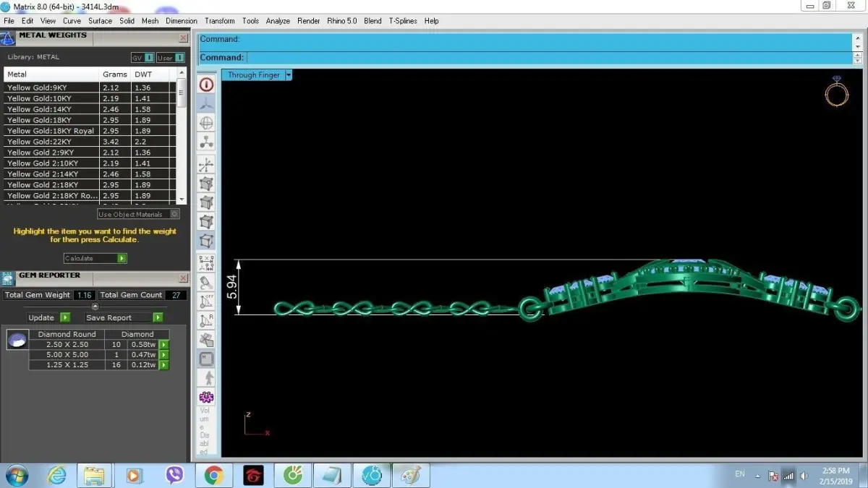Image resolution: width=868 pixels, height=488 pixels.
Task: Click the walking person figure icon
Action: [206, 377]
